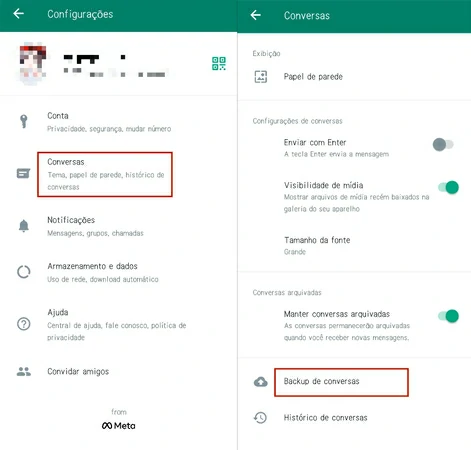Click Manter conversas arquivadas label
This screenshot has width=471, height=450.
pos(337,314)
